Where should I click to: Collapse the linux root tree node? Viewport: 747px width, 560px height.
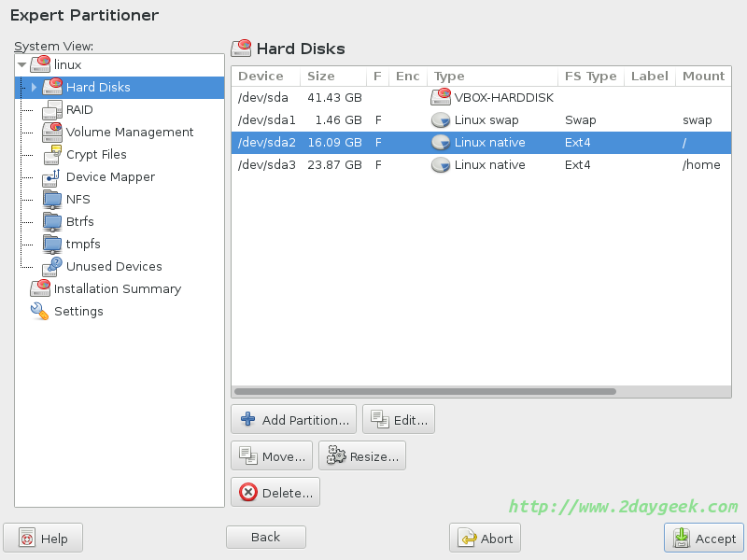click(x=22, y=65)
